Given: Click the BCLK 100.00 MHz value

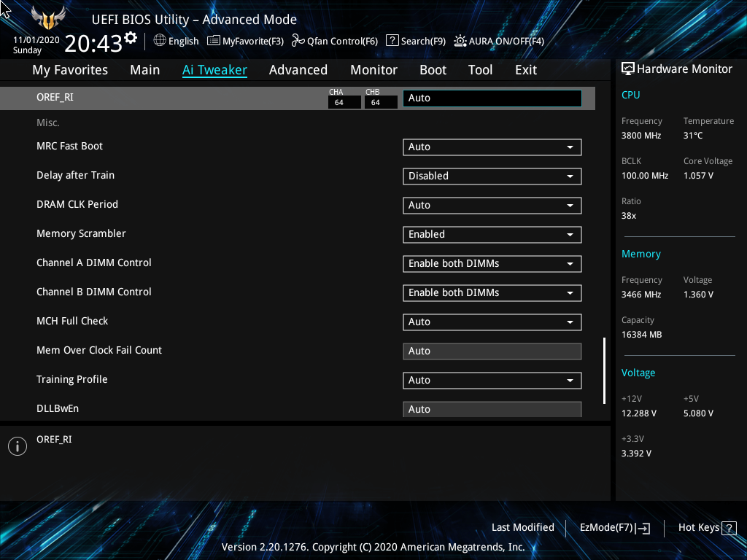Looking at the screenshot, I should (x=645, y=176).
